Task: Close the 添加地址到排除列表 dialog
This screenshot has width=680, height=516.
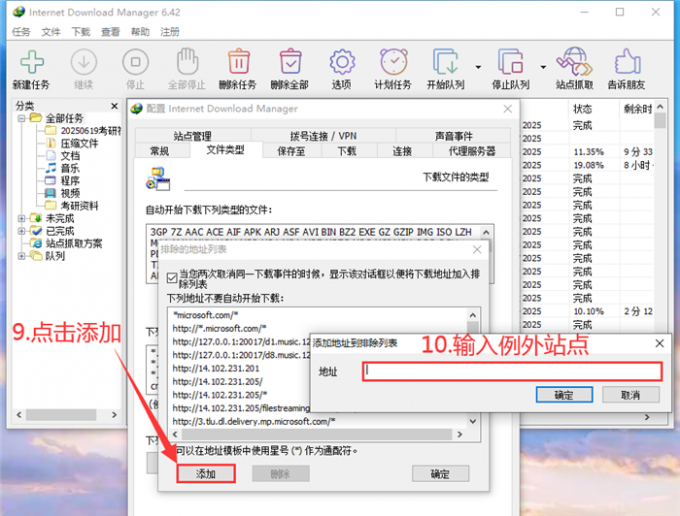Action: [660, 343]
